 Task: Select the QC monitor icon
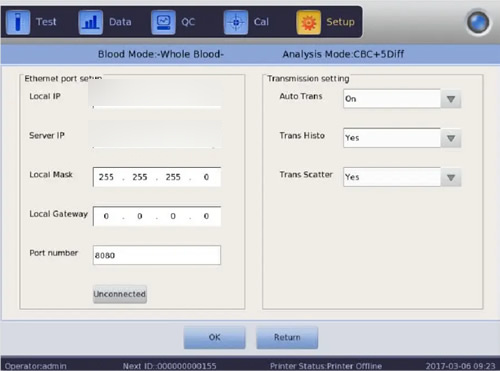[x=163, y=22]
